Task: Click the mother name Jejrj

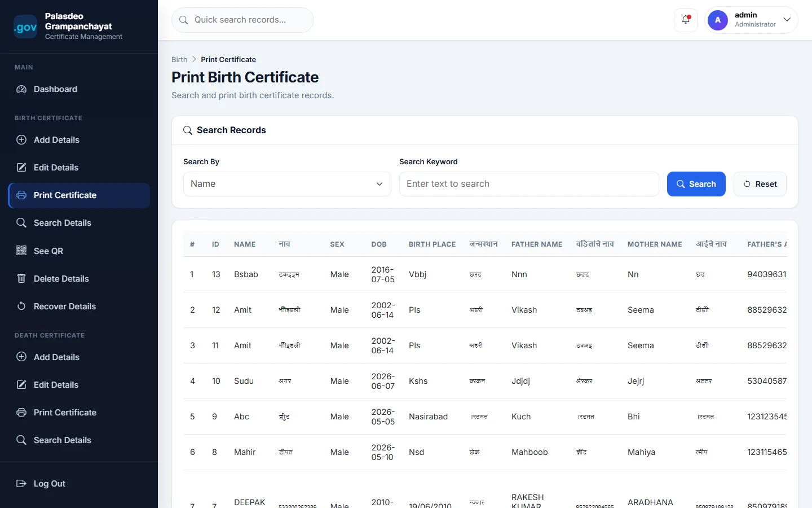Action: click(636, 381)
